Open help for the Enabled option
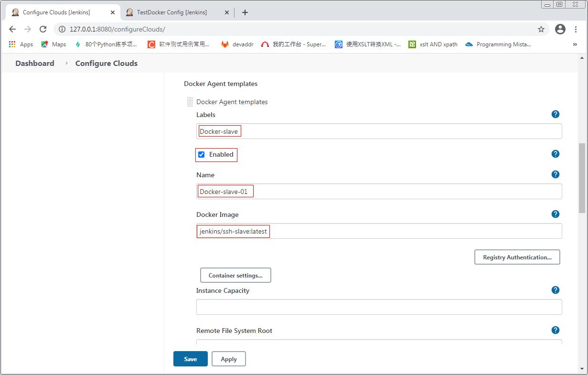 (x=555, y=154)
